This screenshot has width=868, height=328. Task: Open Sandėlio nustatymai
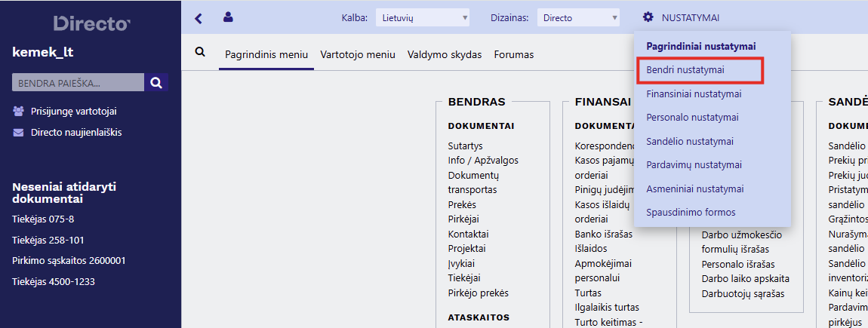690,141
